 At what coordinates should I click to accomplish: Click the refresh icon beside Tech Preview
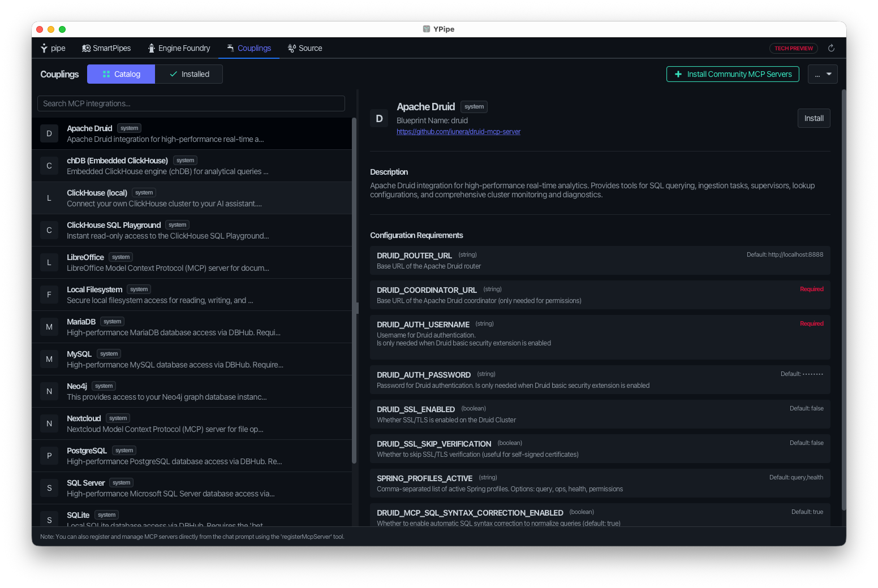(x=831, y=48)
